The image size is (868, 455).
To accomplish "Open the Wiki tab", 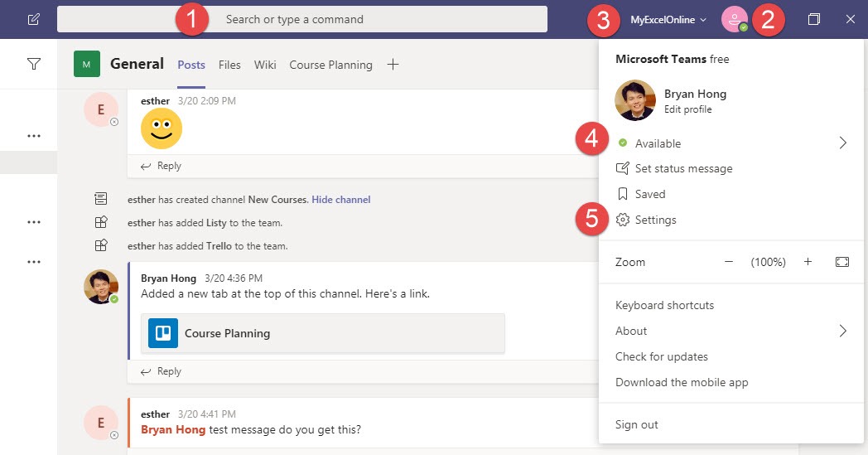I will click(264, 65).
